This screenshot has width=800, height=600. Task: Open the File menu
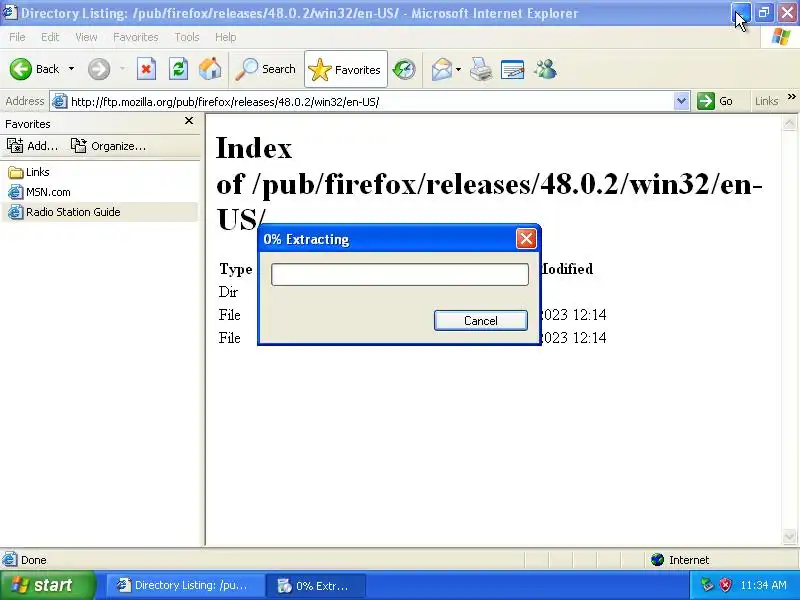coord(17,37)
